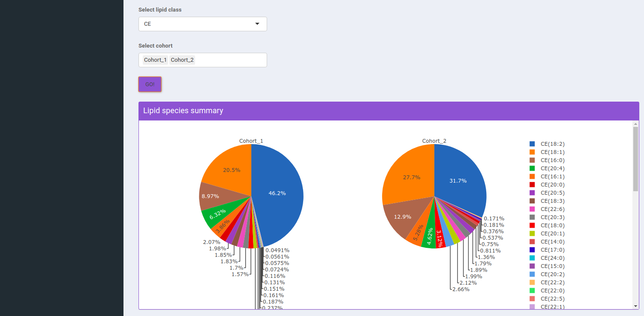Toggle CE(20:3) legend entry
Viewport: 644px width, 316px height.
tap(547, 217)
